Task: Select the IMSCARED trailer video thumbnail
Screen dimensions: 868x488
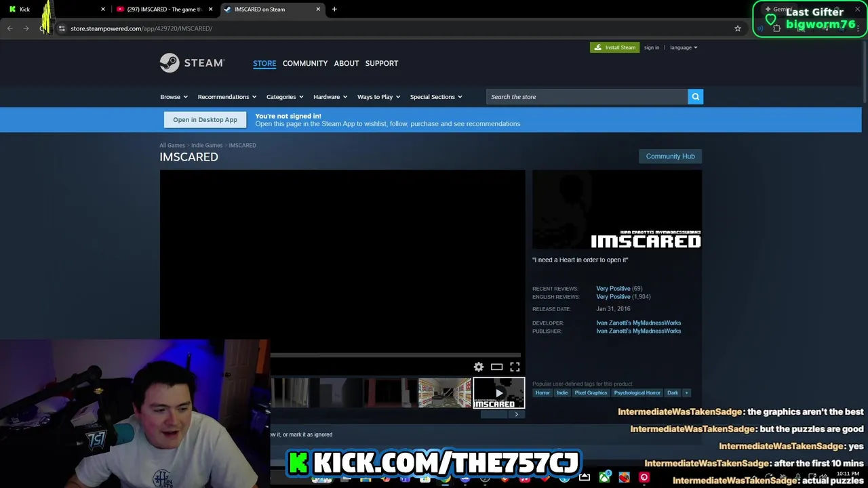Action: coord(498,393)
